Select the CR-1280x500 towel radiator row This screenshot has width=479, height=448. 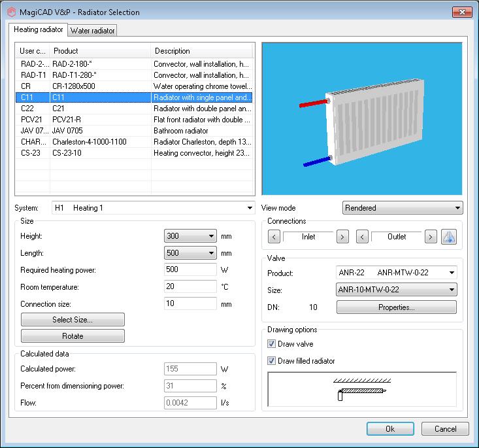coord(134,86)
